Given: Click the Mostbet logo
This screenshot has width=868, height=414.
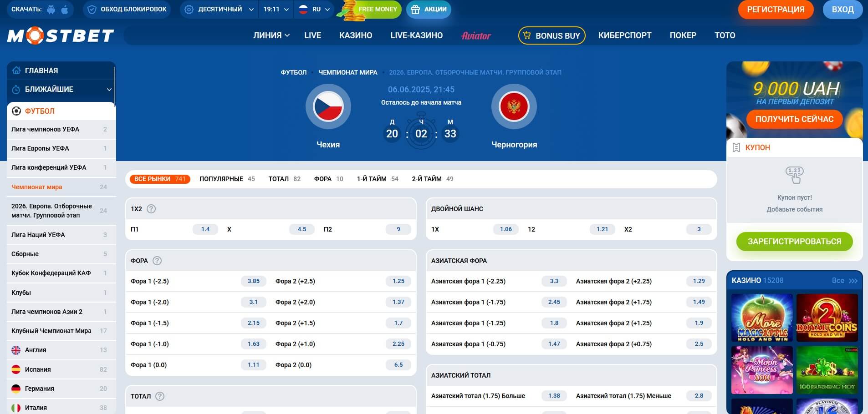Looking at the screenshot, I should (x=61, y=36).
